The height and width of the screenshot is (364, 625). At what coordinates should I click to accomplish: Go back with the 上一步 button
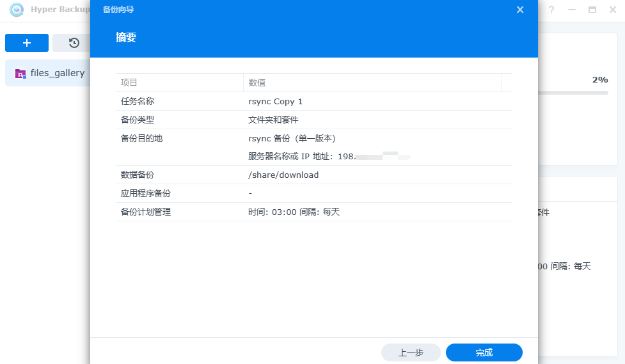[x=411, y=352]
